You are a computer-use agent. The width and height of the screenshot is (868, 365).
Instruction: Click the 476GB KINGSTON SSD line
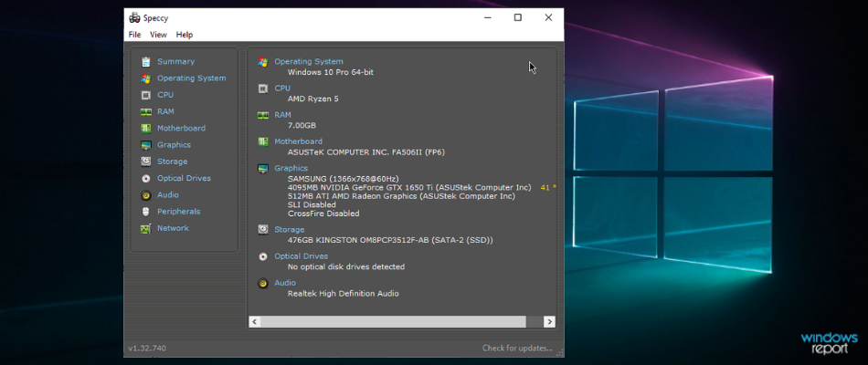(390, 240)
